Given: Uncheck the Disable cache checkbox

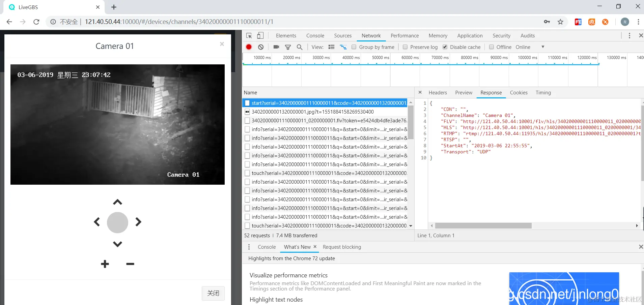Looking at the screenshot, I should pyautogui.click(x=445, y=47).
